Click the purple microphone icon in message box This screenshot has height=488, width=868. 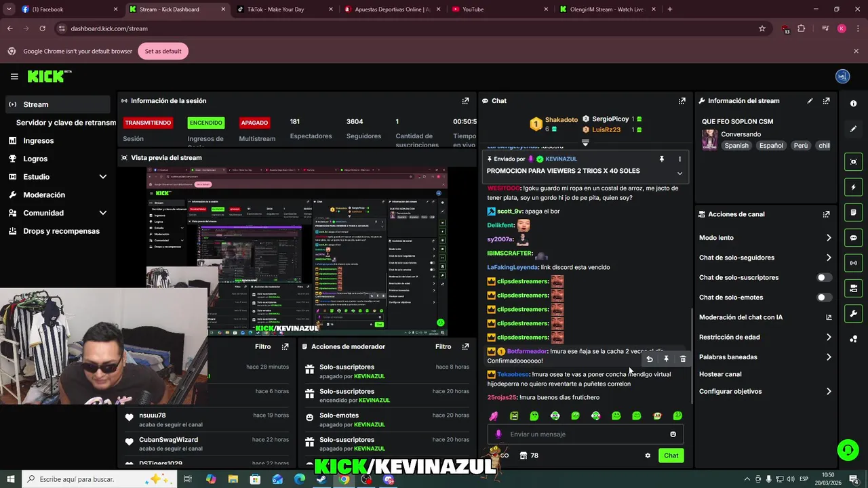tap(498, 434)
